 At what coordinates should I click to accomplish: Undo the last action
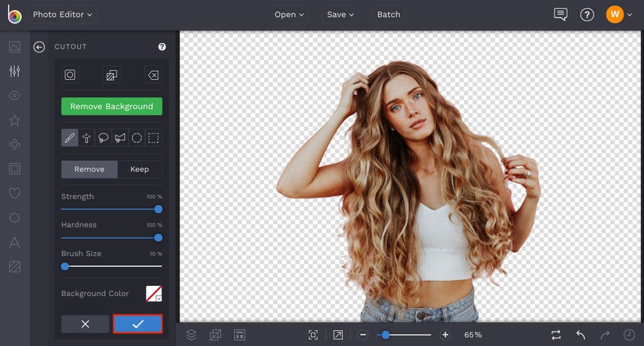(581, 335)
